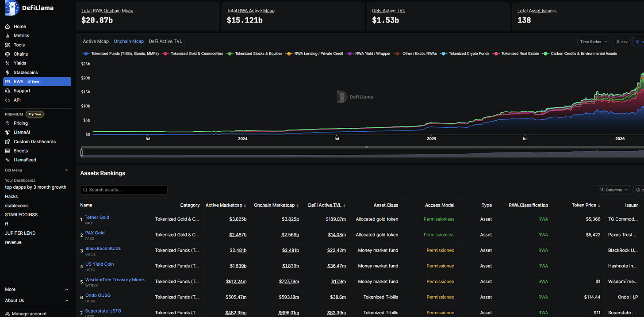The width and height of the screenshot is (644, 317).
Task: Open the Tether Gold asset link
Action: [97, 218]
